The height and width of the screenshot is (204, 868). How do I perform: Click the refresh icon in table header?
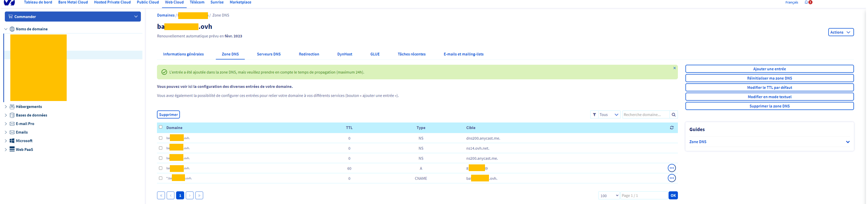coord(672,128)
